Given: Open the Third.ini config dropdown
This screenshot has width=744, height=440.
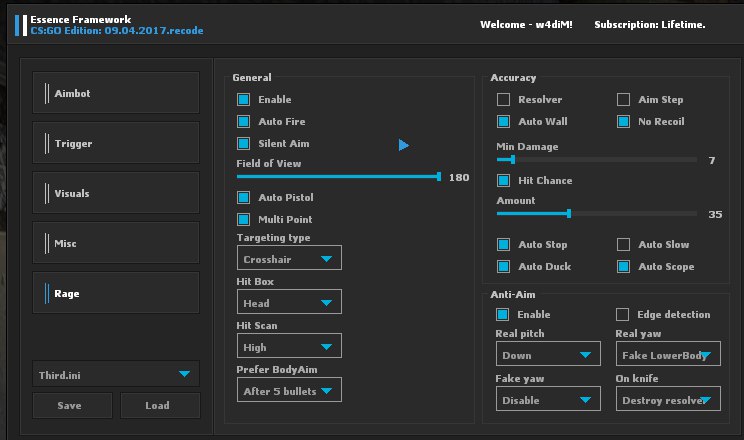Looking at the screenshot, I should click(115, 374).
